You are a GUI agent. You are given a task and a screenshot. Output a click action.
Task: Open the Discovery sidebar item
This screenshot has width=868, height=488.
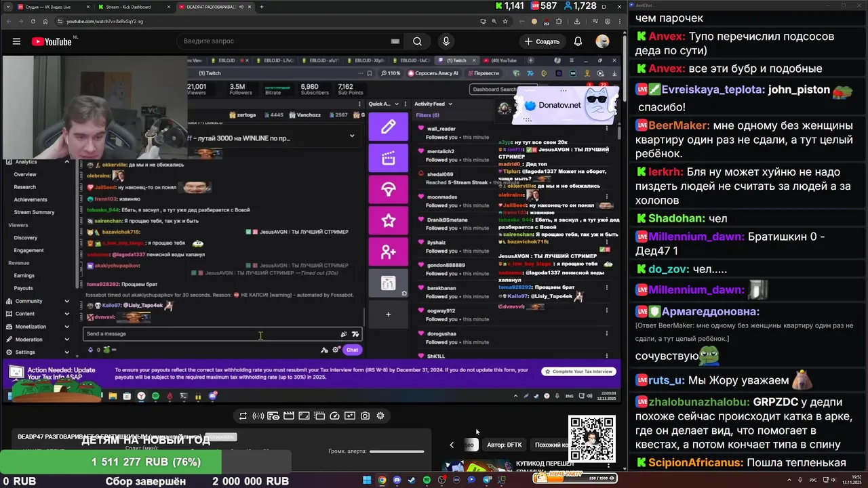click(x=26, y=237)
